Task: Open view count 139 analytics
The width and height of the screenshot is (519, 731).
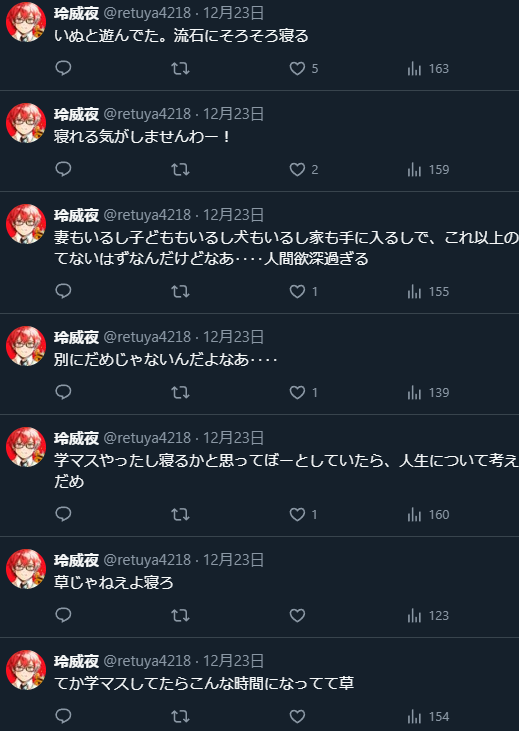Action: (428, 393)
